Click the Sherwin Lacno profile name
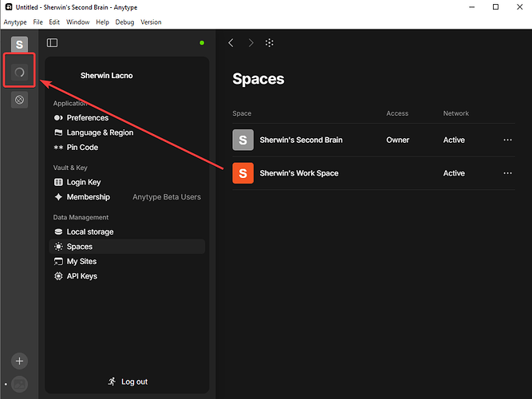 [107, 76]
